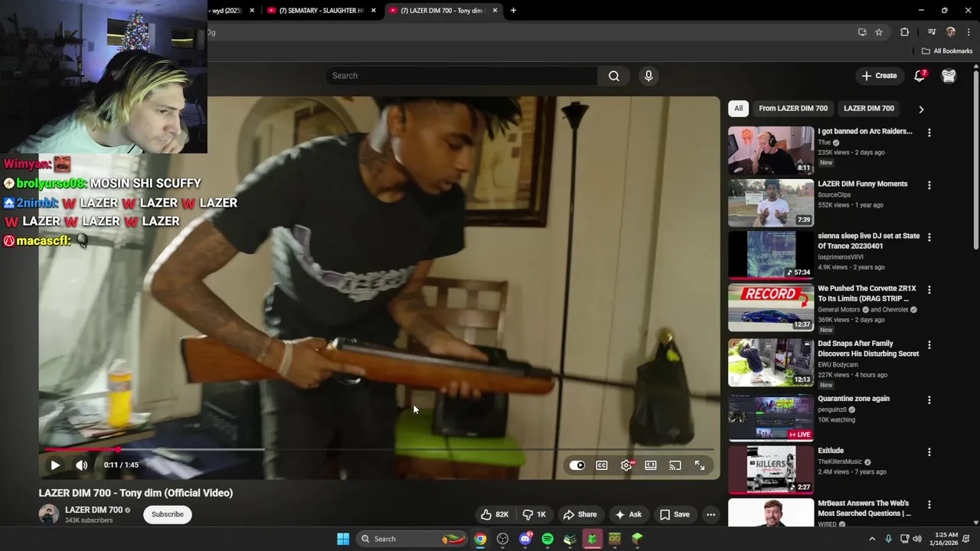980x551 pixels.
Task: Bookmark this page star icon
Action: (879, 32)
